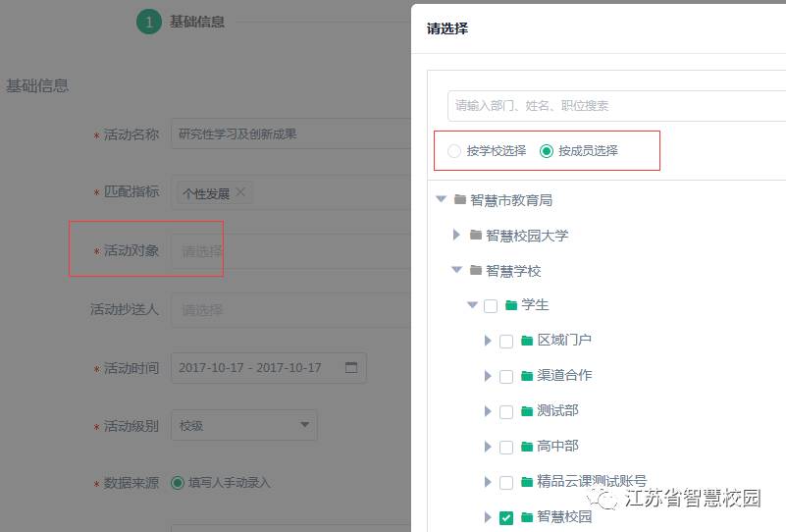Open the 活动级别 dropdown showing 校级

click(244, 426)
